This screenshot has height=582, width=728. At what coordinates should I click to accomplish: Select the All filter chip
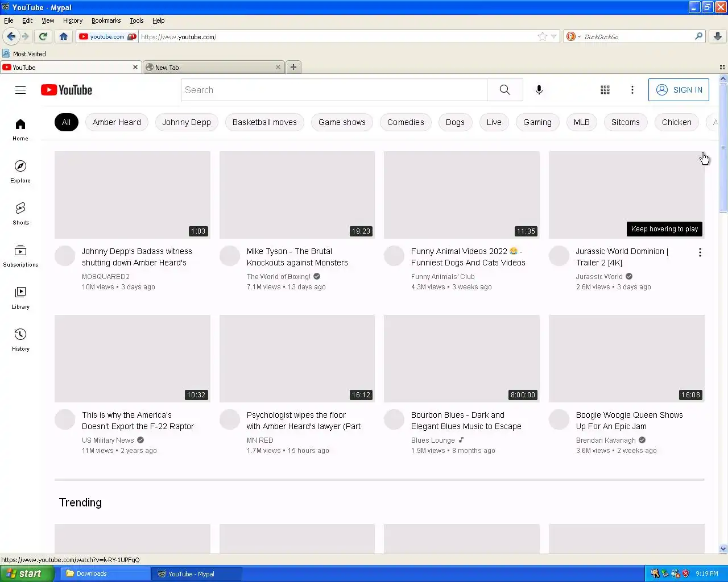click(67, 122)
